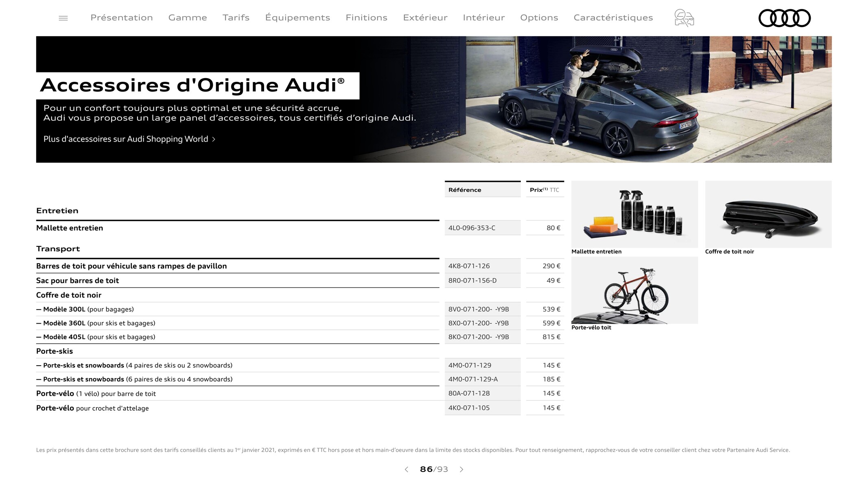The image size is (868, 488).
Task: Open the Équipements section
Action: pos(297,17)
